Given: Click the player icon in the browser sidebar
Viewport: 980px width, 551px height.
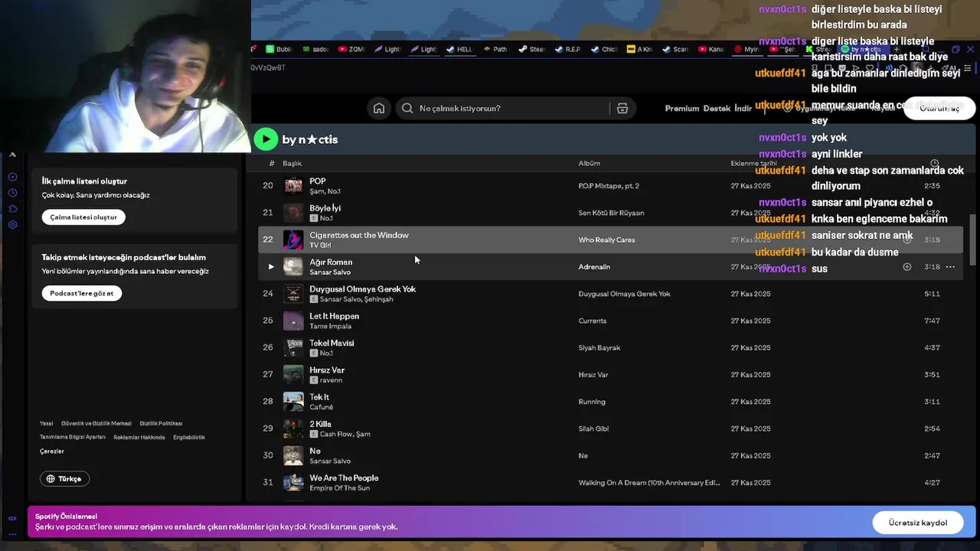Looking at the screenshot, I should [x=12, y=177].
